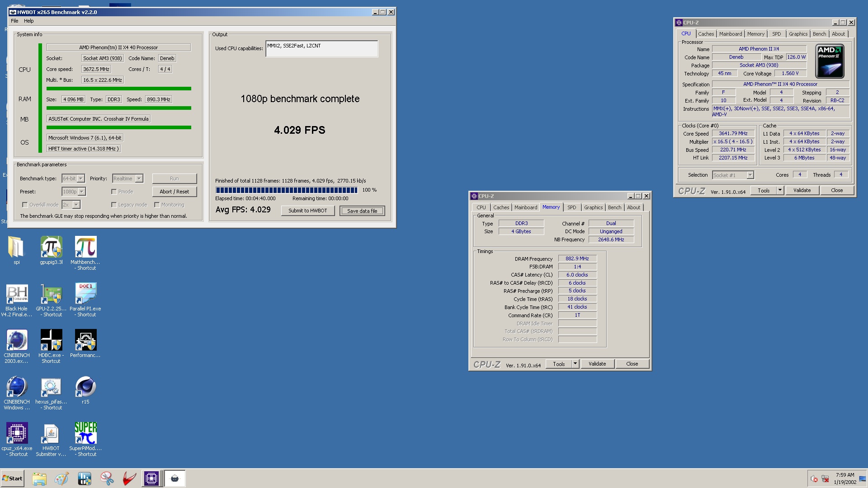Screen dimensions: 868x488
Task: Expand Tools arrow in CPU-Z CPU window
Action: pyautogui.click(x=780, y=190)
